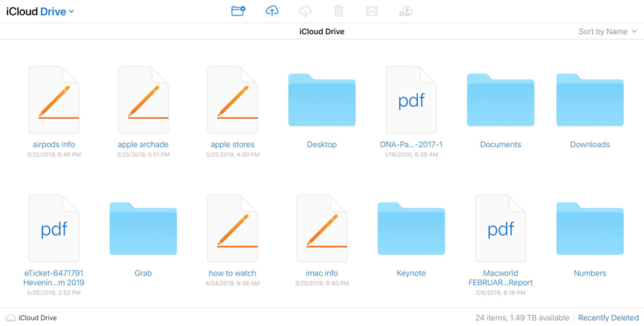Screen dimensions: 644x326
Task: Click the apple archade file name
Action: click(x=144, y=144)
